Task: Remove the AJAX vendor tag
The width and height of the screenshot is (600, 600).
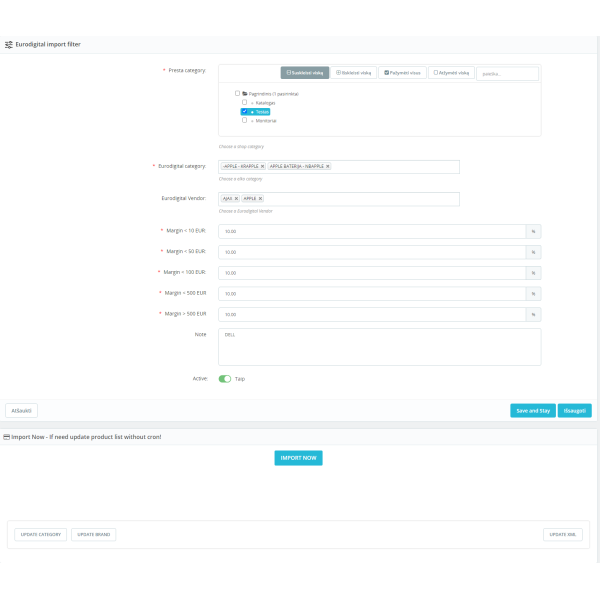Action: point(236,199)
